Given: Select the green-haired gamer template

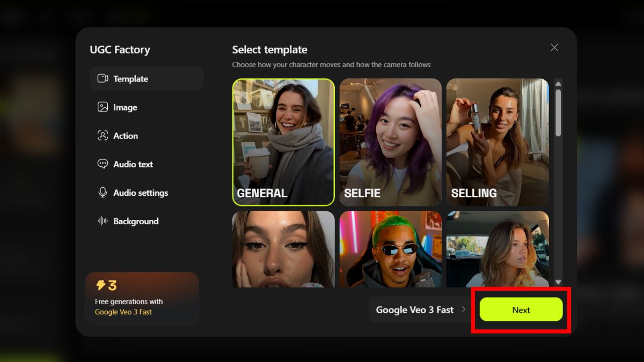Looking at the screenshot, I should 390,249.
